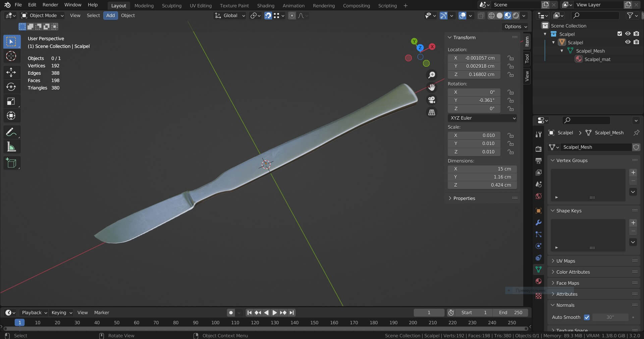Image resolution: width=644 pixels, height=339 pixels.
Task: Open the World properties tab icon
Action: 539,196
